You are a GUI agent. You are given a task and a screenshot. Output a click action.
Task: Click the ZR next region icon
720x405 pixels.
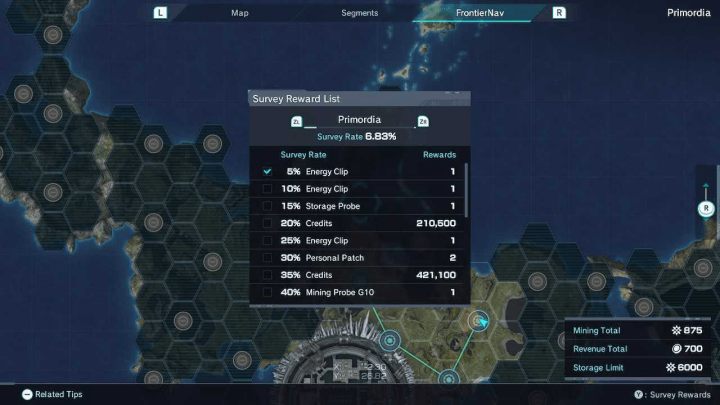(x=423, y=122)
